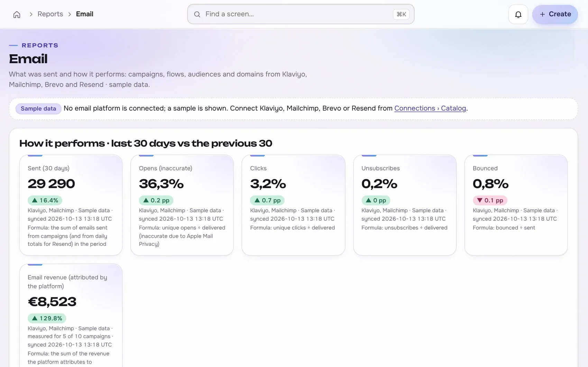Open the Reports breadcrumb

[x=50, y=14]
